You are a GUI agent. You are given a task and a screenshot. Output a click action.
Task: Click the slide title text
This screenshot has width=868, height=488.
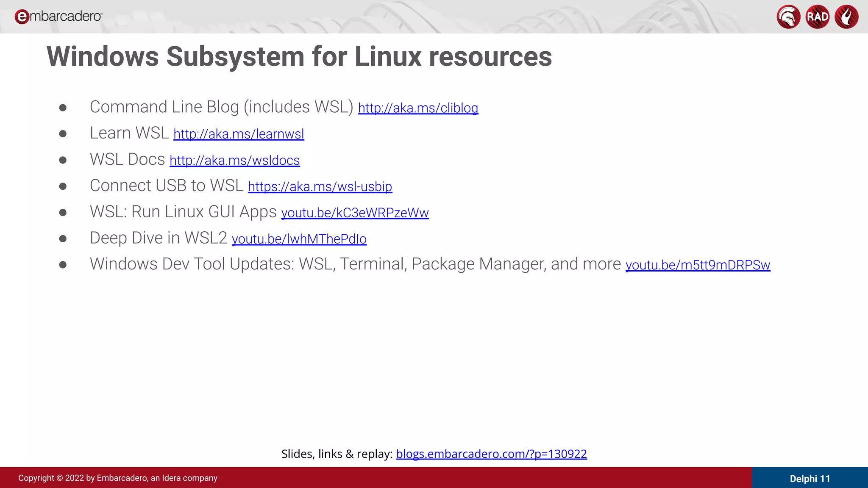299,56
